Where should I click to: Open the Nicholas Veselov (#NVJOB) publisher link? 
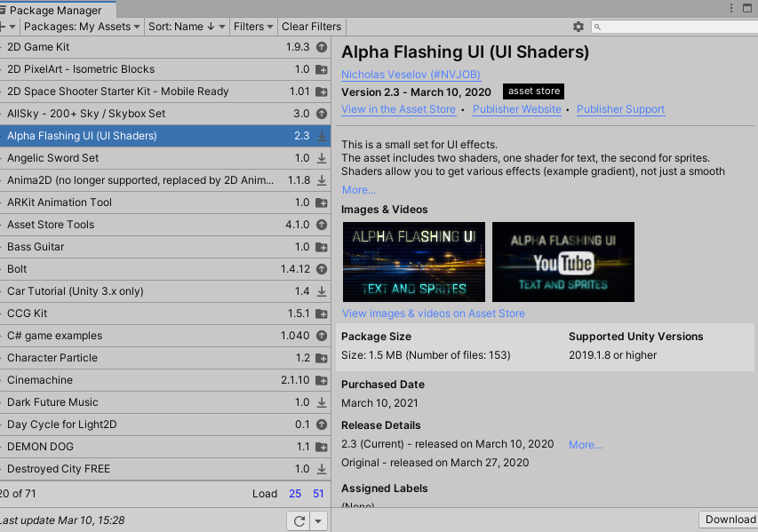point(411,75)
